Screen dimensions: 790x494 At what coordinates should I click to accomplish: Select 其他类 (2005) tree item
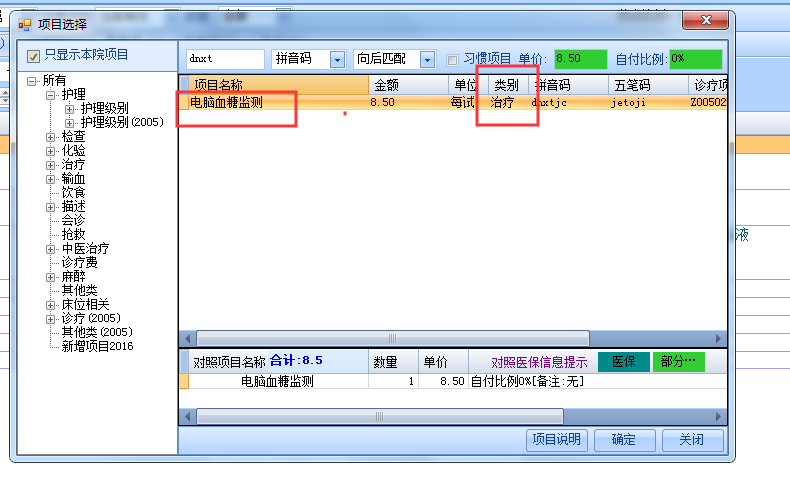97,332
